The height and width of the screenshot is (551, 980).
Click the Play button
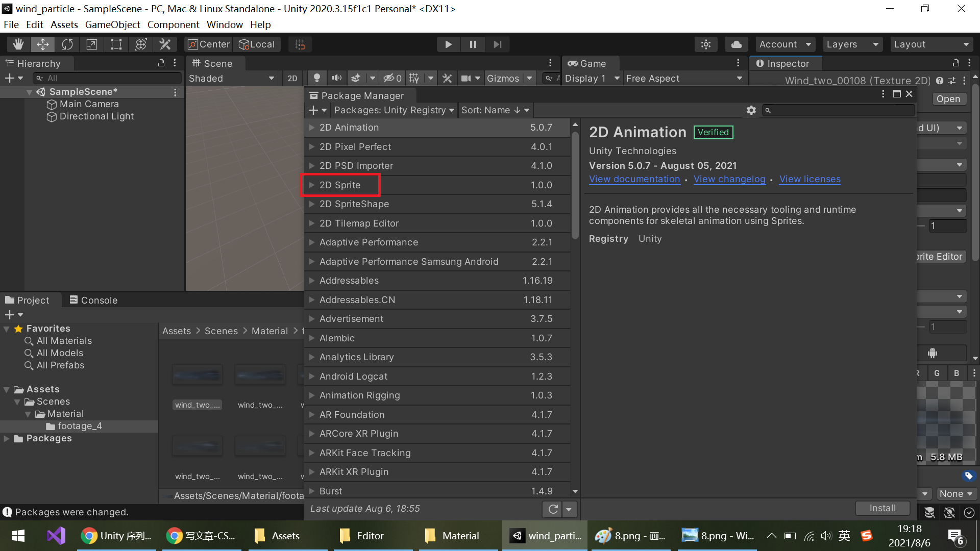pos(448,44)
